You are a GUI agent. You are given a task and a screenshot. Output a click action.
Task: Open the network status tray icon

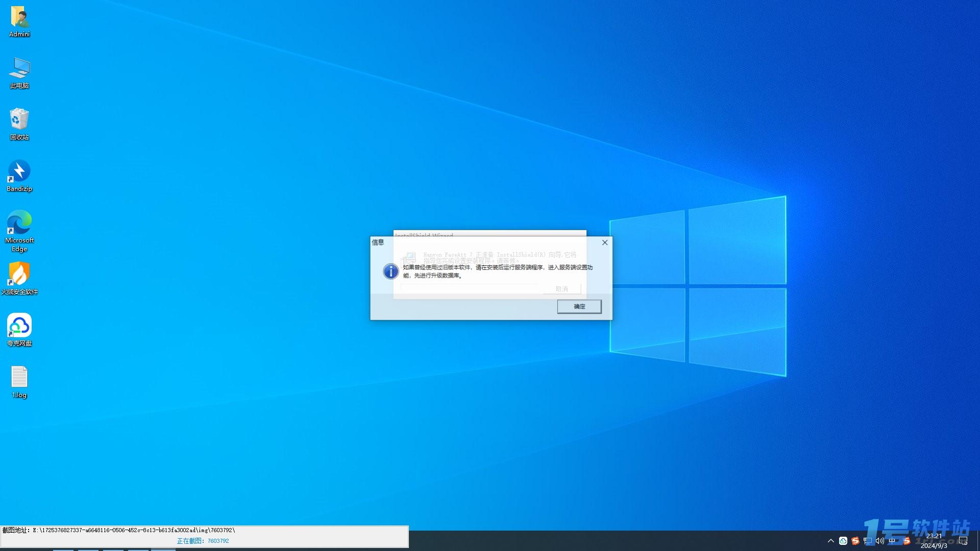point(868,541)
